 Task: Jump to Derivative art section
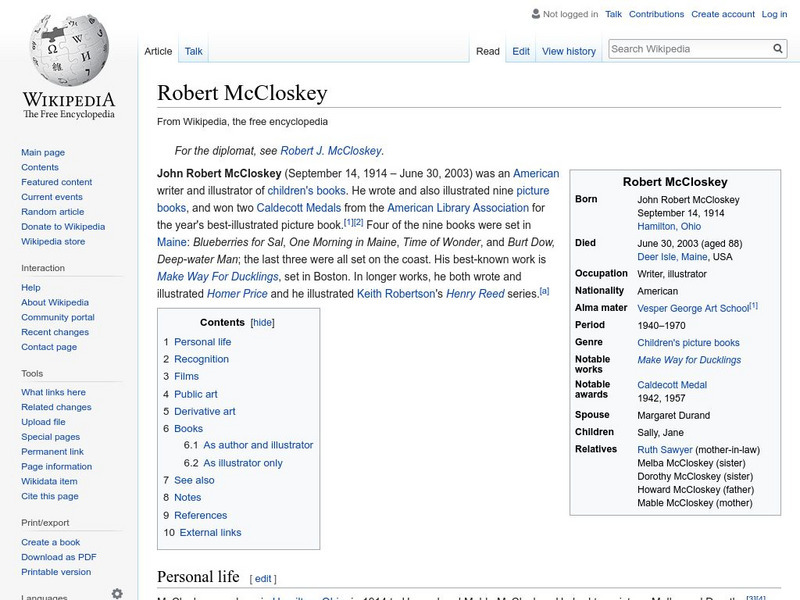(205, 411)
